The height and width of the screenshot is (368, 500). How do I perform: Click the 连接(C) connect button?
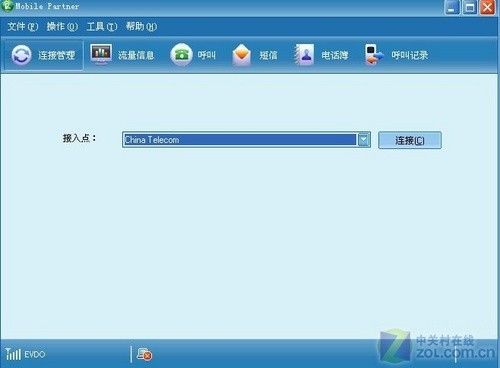410,140
